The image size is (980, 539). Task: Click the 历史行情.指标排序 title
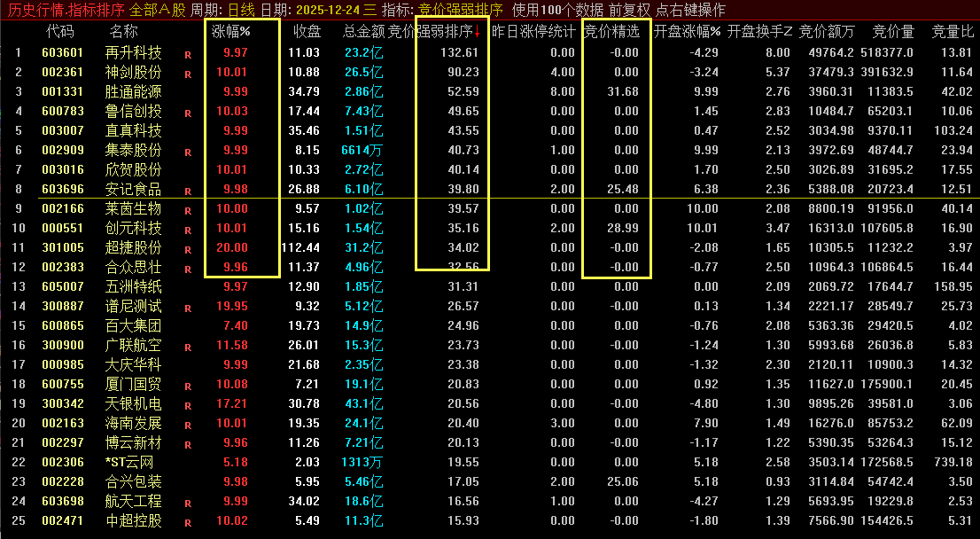(66, 10)
